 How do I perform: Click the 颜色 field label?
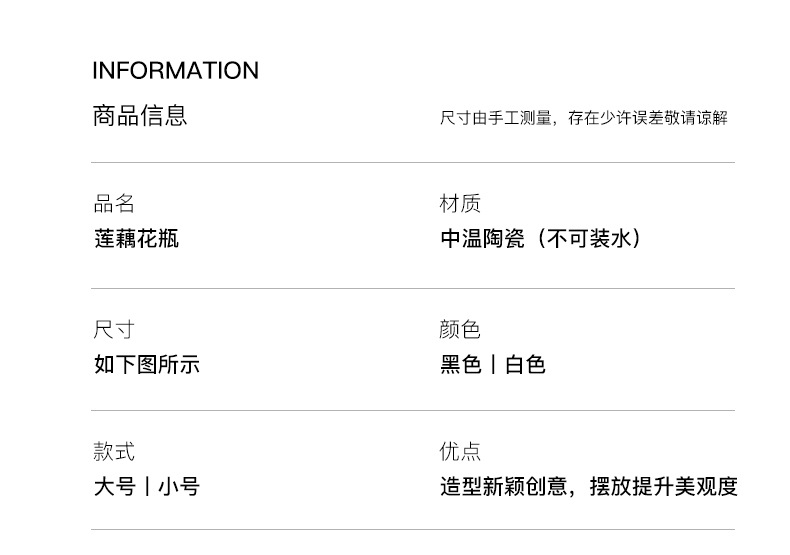(460, 330)
